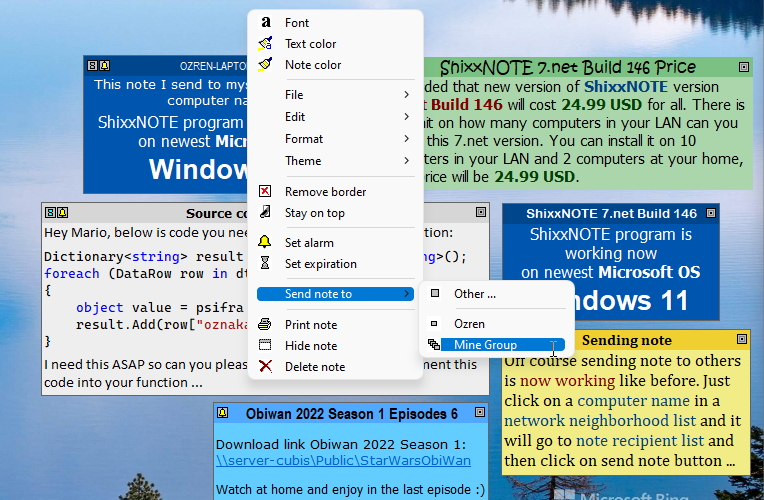
Task: Choose Print note menu entry
Action: coord(335,325)
